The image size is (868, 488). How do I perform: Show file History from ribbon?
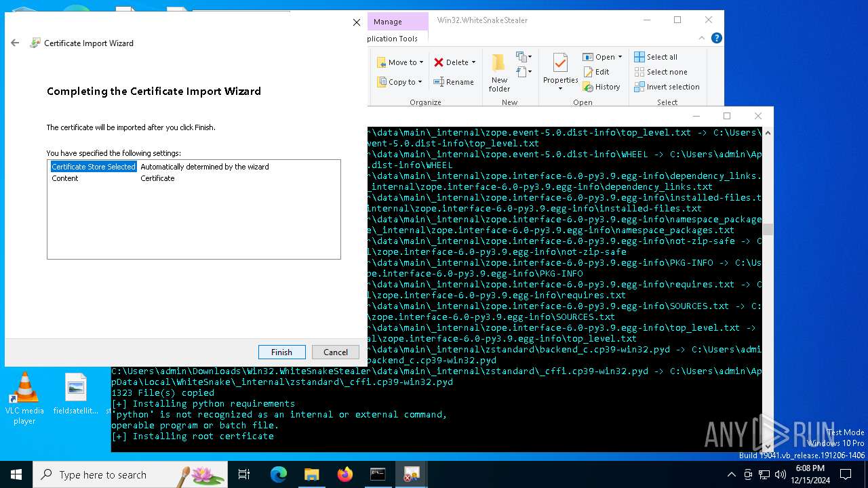pyautogui.click(x=601, y=87)
